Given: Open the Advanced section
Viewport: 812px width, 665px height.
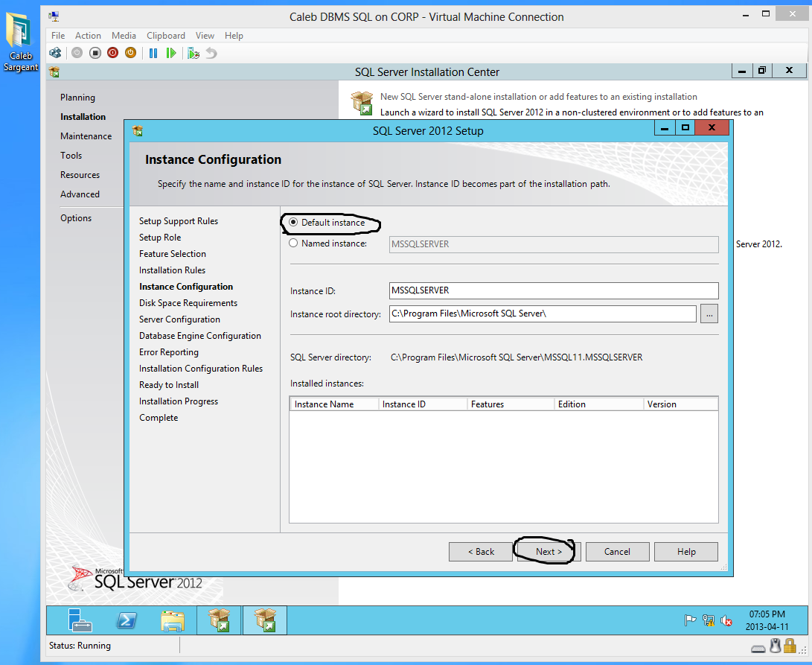Looking at the screenshot, I should point(80,194).
